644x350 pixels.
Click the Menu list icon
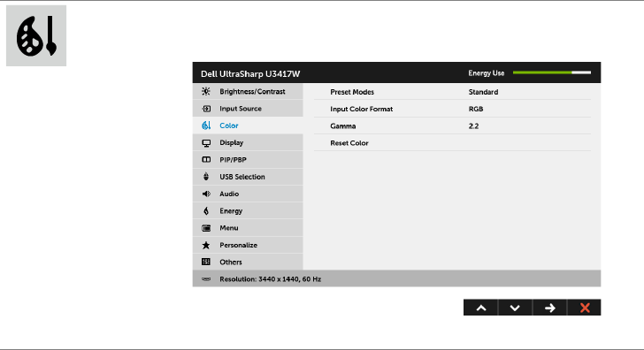(x=206, y=228)
